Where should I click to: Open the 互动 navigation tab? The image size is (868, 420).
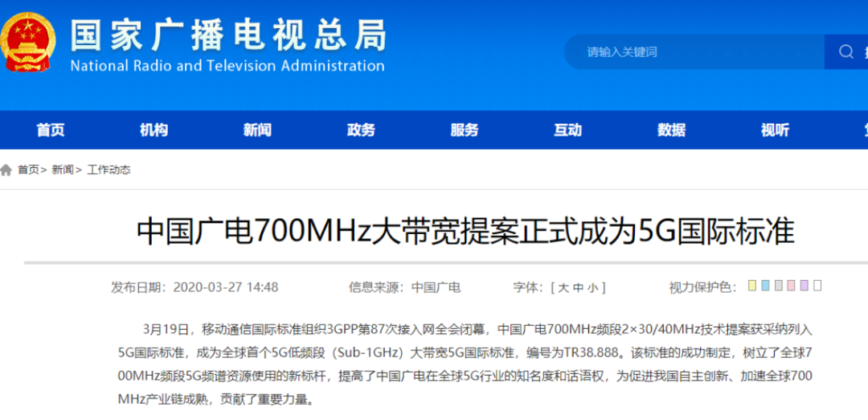pos(568,130)
